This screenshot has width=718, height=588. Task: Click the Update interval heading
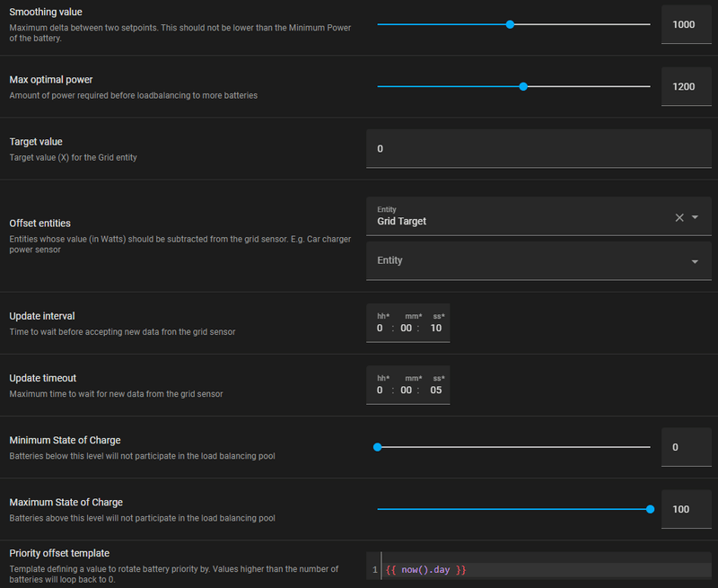click(x=42, y=316)
